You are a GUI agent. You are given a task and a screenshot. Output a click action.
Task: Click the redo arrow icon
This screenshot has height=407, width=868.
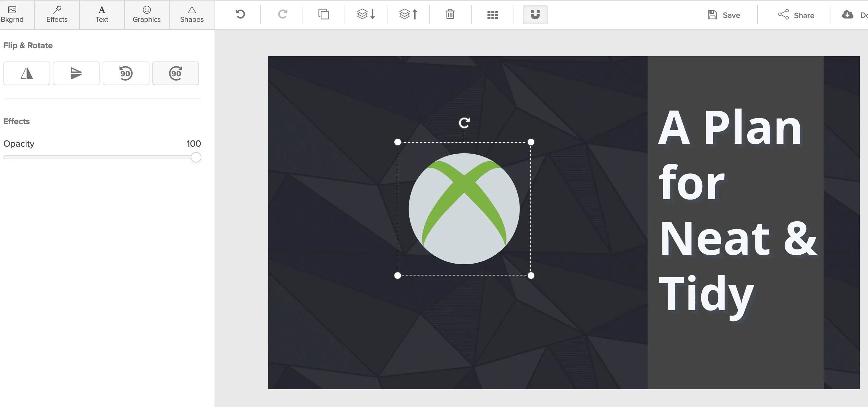[x=283, y=15]
